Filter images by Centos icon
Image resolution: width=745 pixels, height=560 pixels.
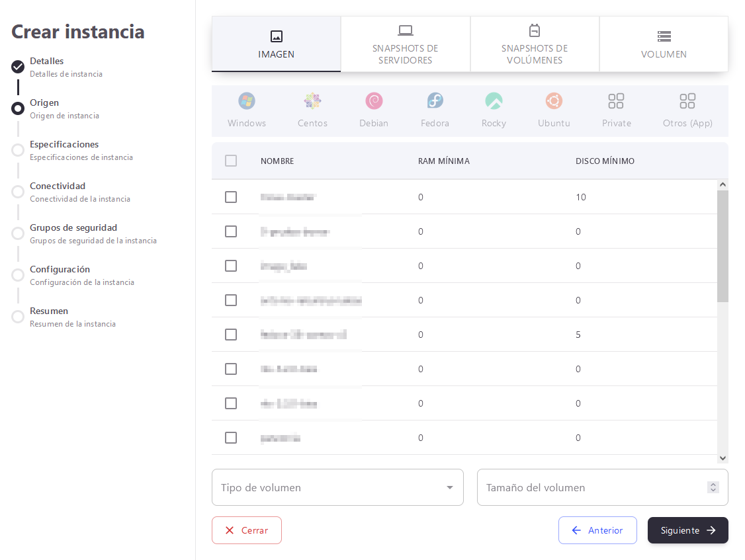tap(312, 101)
